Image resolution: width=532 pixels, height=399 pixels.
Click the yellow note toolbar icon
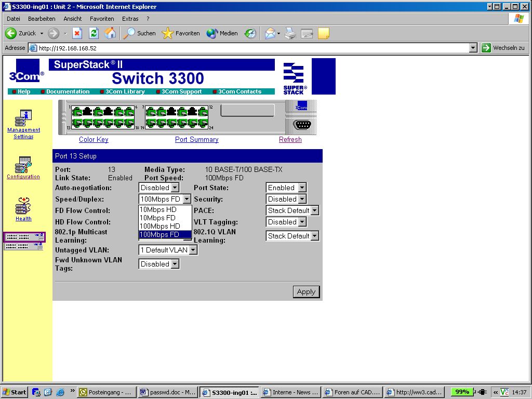click(323, 33)
